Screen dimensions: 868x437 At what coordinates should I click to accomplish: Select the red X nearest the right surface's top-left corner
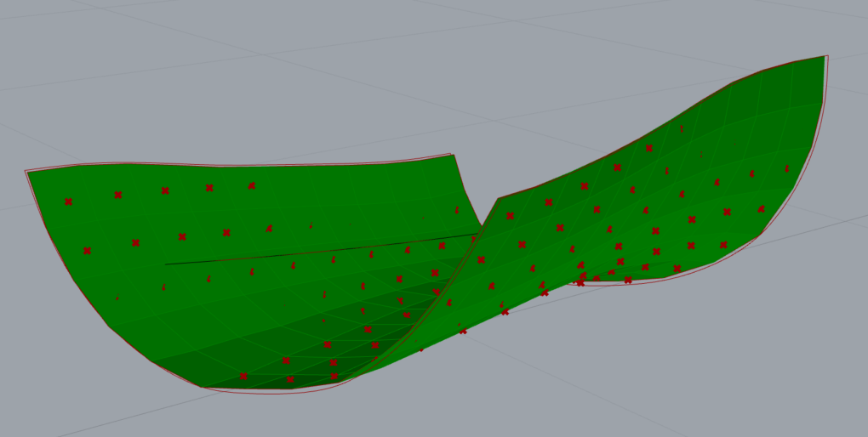(x=510, y=216)
